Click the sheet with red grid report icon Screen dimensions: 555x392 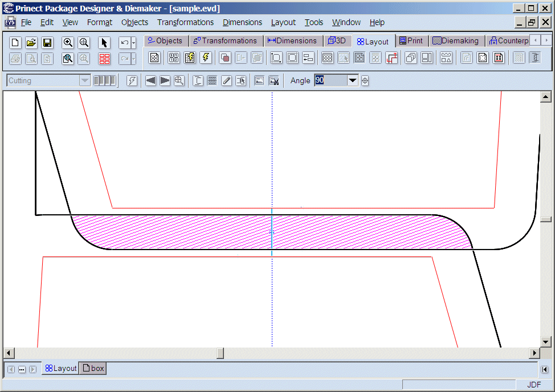tap(499, 58)
